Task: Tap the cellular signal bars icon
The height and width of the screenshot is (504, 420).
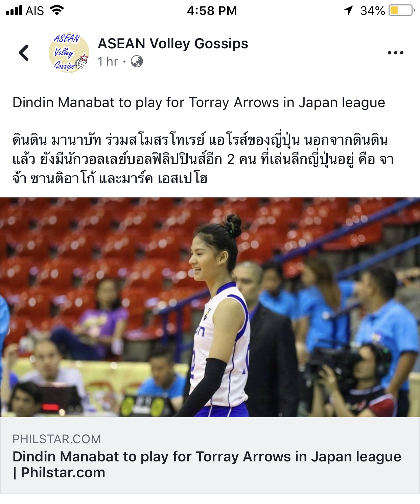Action: (14, 10)
